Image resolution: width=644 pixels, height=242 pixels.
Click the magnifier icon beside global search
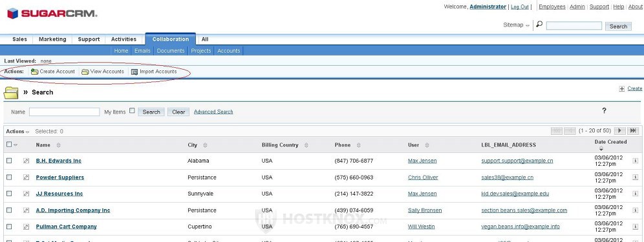coord(539,25)
